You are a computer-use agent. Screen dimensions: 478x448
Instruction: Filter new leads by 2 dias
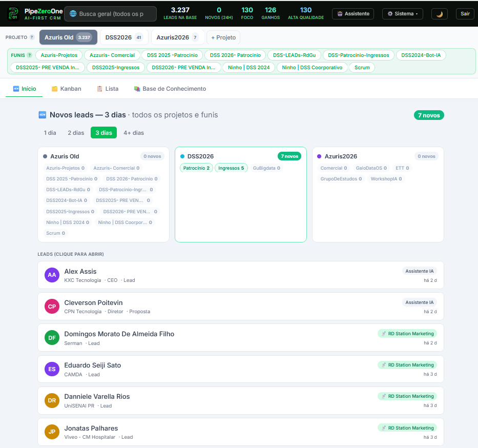tap(76, 133)
